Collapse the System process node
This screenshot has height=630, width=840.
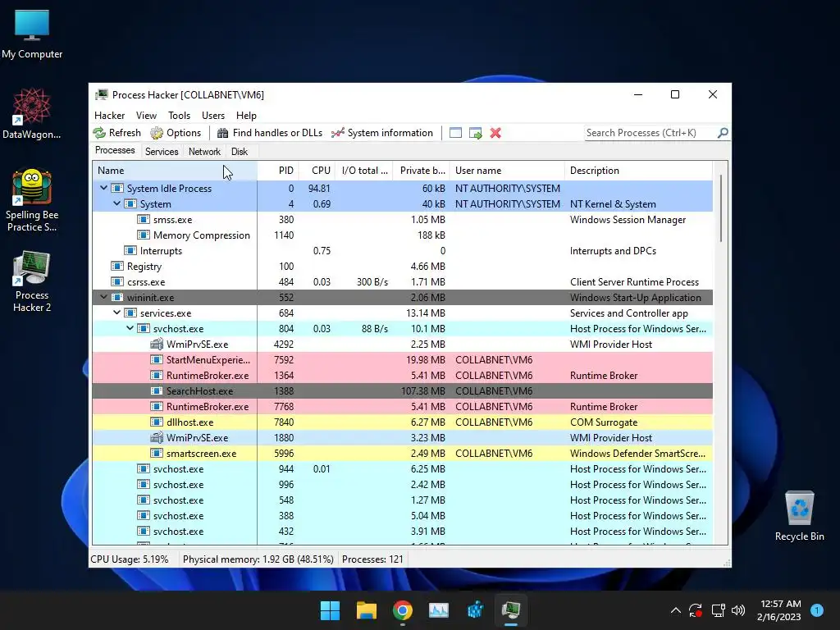pyautogui.click(x=116, y=203)
